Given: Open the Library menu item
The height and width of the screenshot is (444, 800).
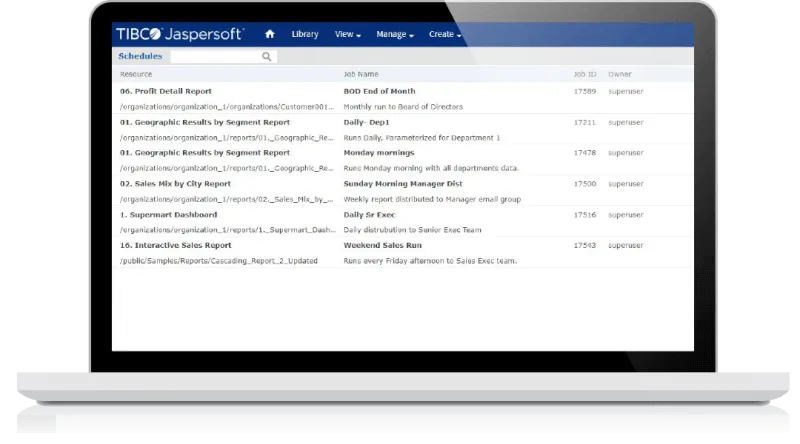Looking at the screenshot, I should point(305,34).
